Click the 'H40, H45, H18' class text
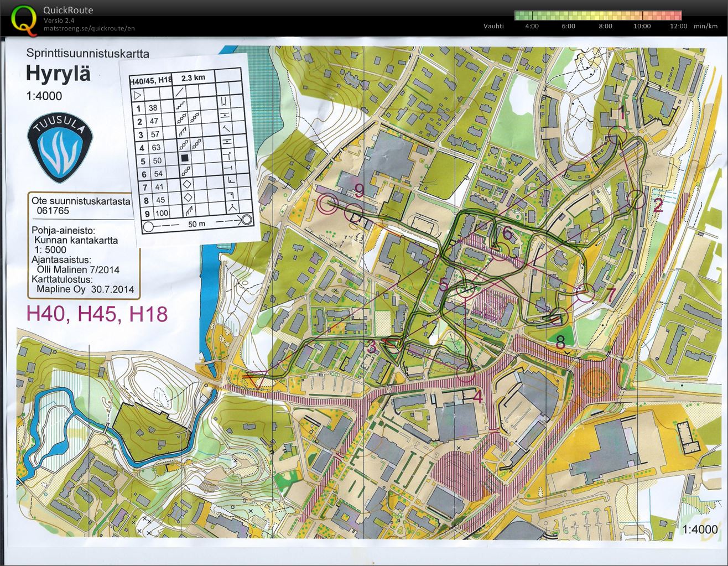Screen dimensions: 728x566 (x=97, y=314)
